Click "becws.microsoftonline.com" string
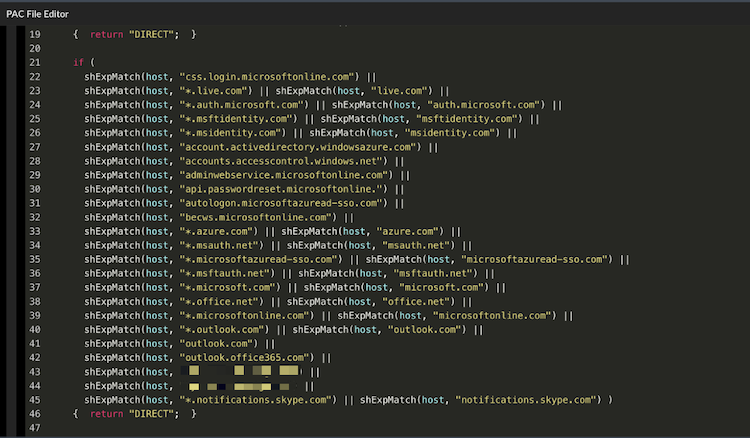Viewport: 750px width, 438px height. click(x=258, y=217)
